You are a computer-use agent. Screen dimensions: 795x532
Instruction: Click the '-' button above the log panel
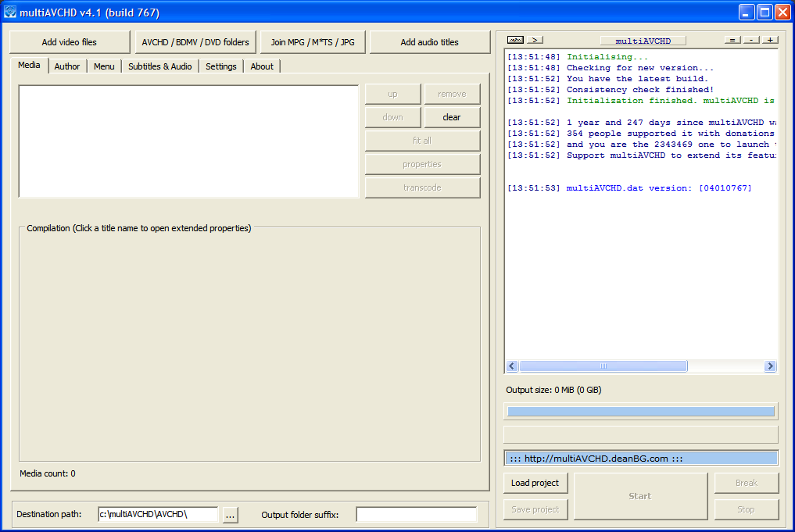click(x=751, y=40)
